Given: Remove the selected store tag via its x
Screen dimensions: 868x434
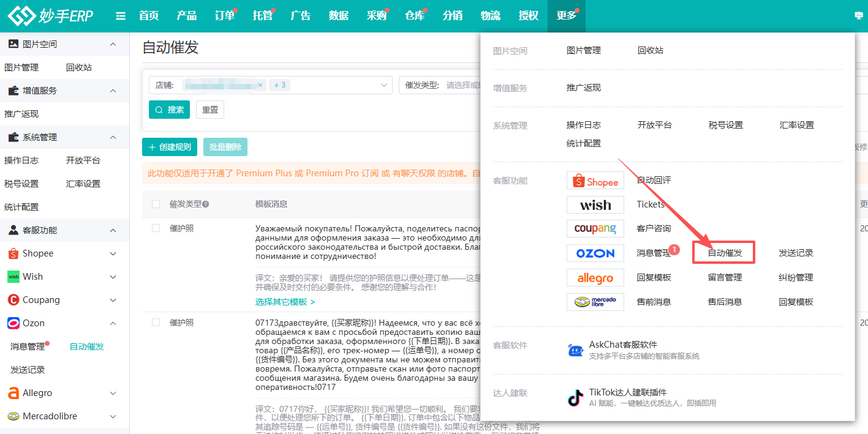Looking at the screenshot, I should tap(260, 85).
